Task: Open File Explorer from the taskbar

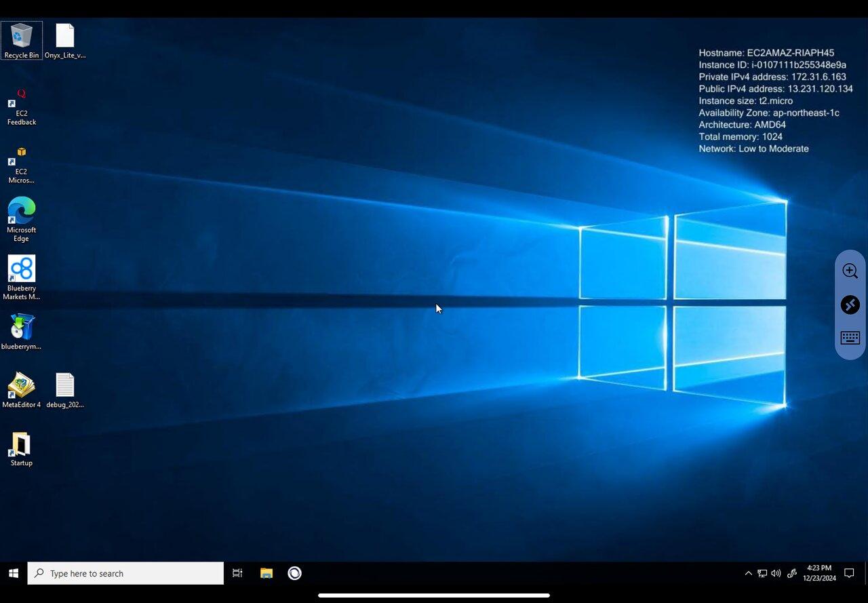Action: coord(267,573)
